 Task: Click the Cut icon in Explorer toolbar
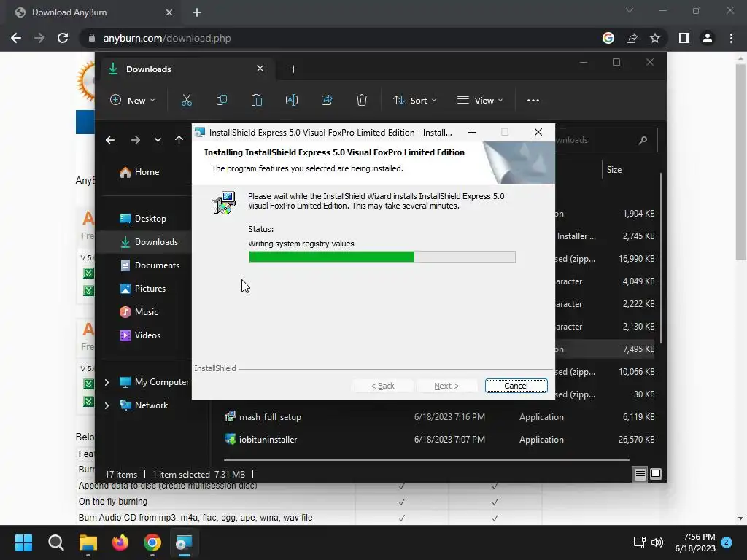[x=186, y=101]
